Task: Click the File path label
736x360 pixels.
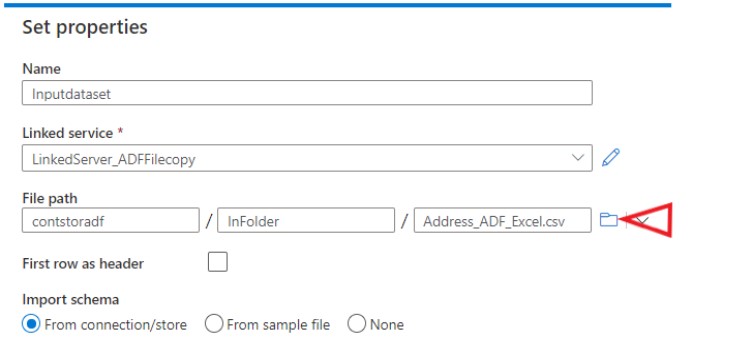Action: pos(50,199)
